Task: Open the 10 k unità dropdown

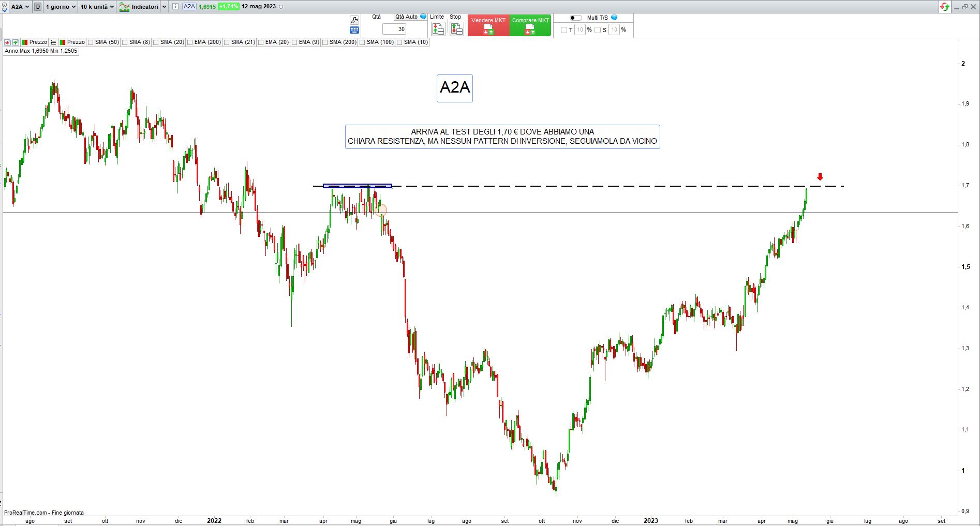Action: coord(97,7)
